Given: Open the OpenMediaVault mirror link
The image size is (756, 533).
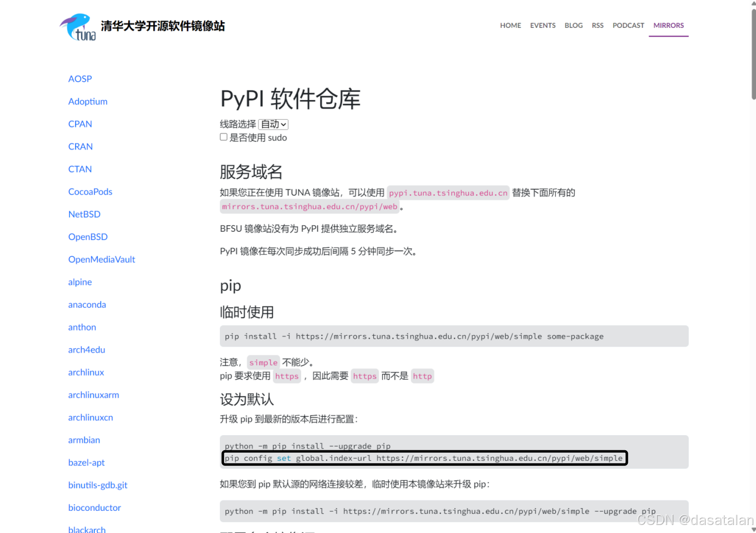Looking at the screenshot, I should [102, 259].
